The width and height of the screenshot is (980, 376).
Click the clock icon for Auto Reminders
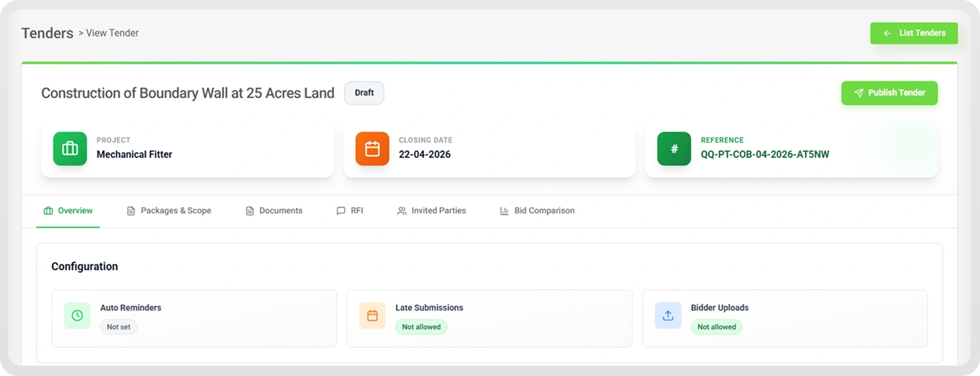77,316
